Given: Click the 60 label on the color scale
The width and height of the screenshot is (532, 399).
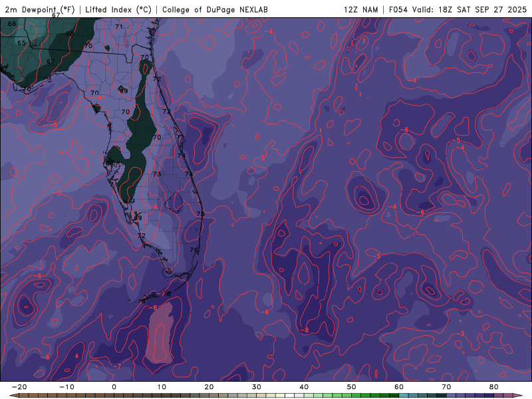Looking at the screenshot, I should pos(399,387).
